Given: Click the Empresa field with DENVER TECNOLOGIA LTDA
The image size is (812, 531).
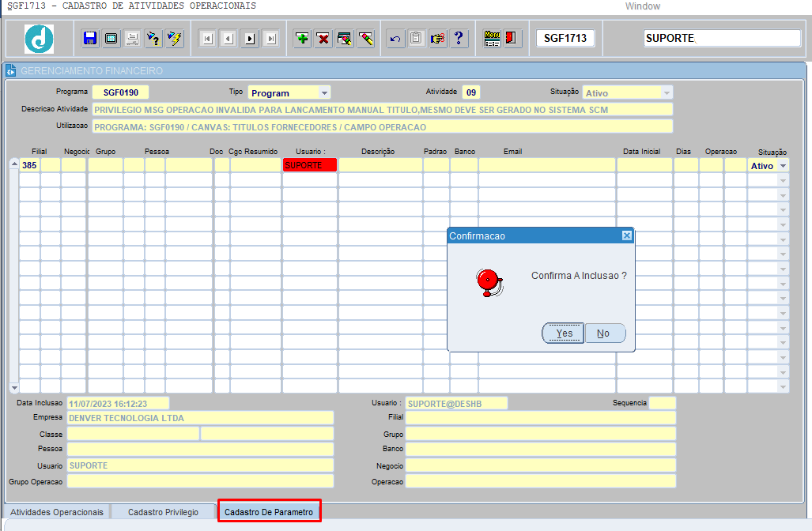Looking at the screenshot, I should (x=200, y=418).
